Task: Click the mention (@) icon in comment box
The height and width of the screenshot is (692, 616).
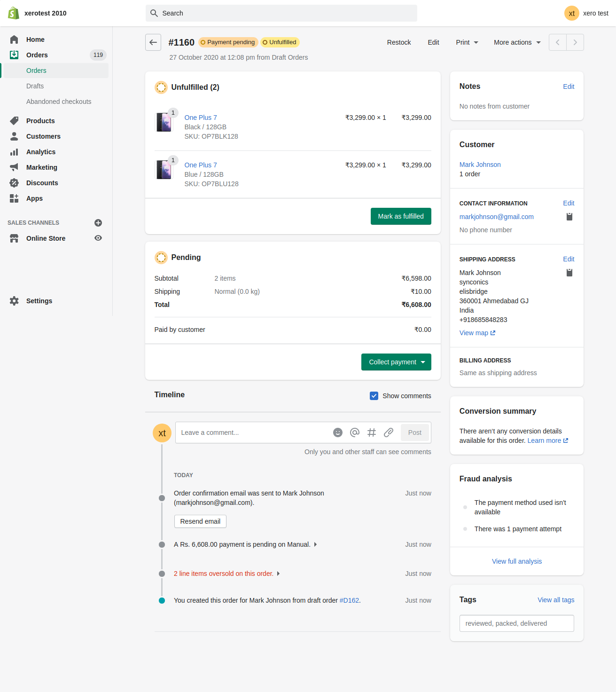Action: click(x=355, y=432)
